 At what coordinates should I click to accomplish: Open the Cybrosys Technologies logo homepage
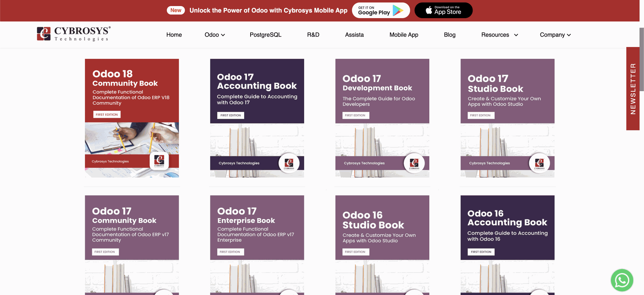click(74, 34)
